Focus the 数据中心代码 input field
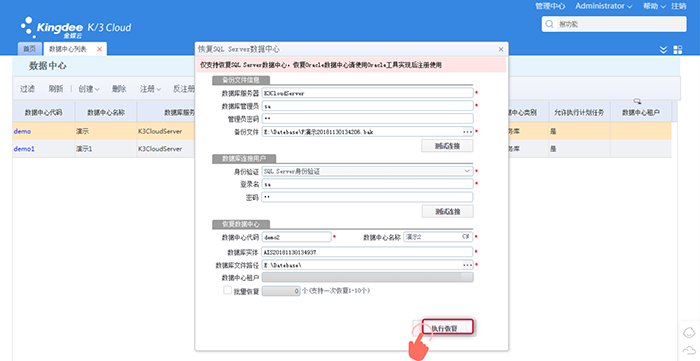The width and height of the screenshot is (700, 361). pos(296,237)
